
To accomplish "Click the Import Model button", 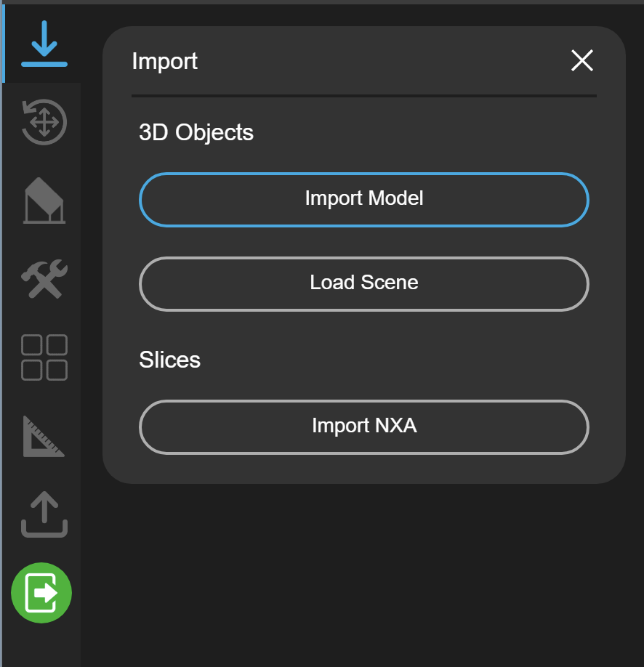I will [x=364, y=200].
